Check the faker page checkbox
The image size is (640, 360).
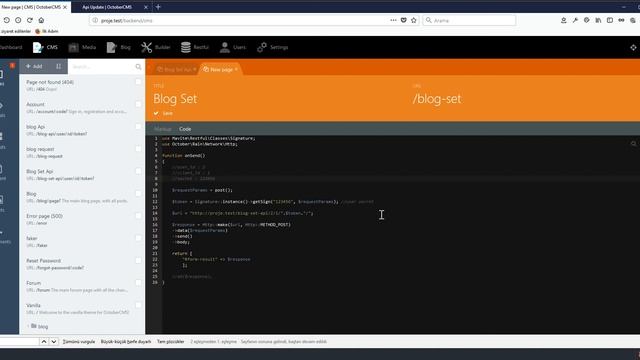click(x=138, y=238)
